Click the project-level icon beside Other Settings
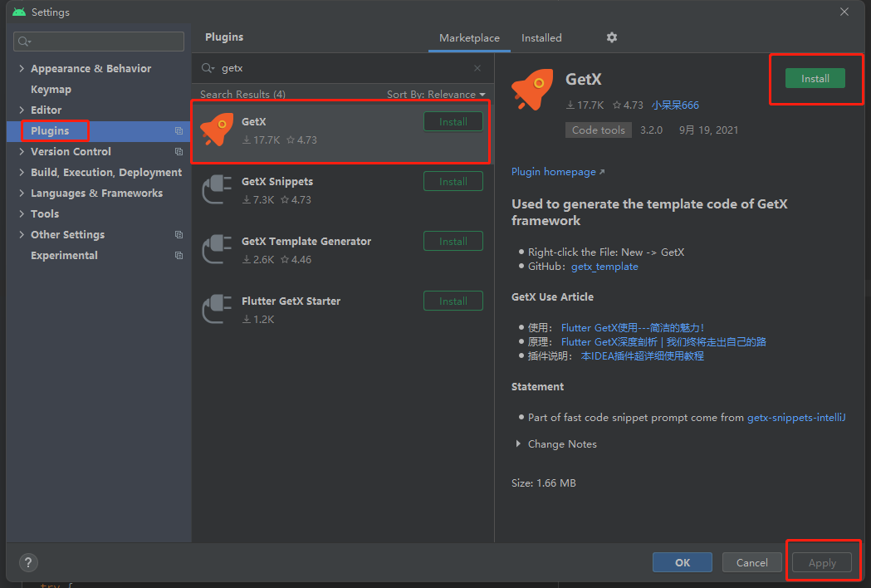This screenshot has width=871, height=588. 179,234
